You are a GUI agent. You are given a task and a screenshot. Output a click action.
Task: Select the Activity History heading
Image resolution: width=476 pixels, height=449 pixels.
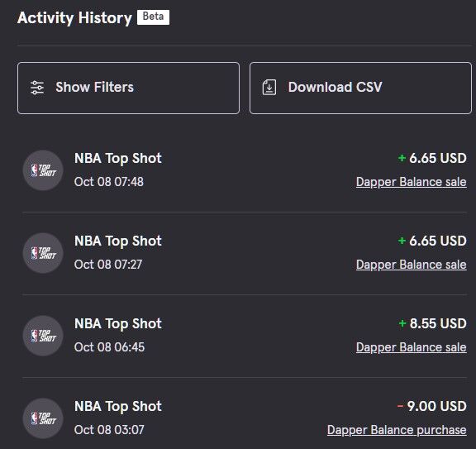(74, 18)
